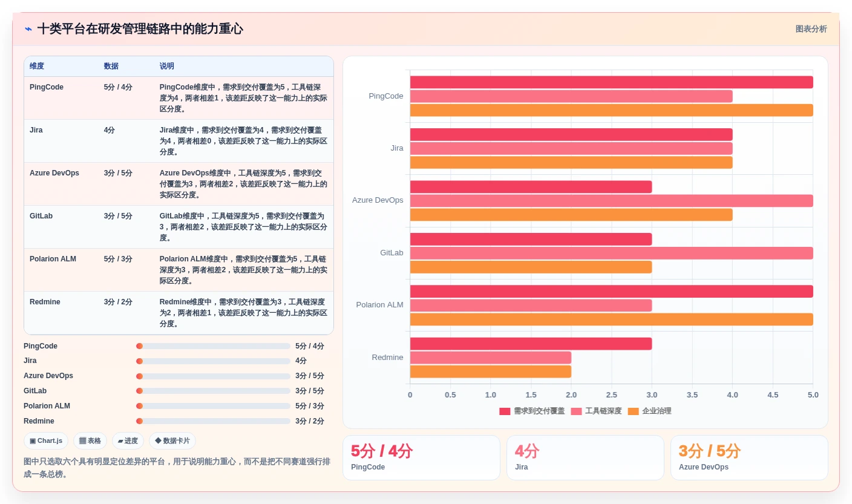The width and height of the screenshot is (852, 504).
Task: Click the Polarion ALM progress bar
Action: (213, 406)
